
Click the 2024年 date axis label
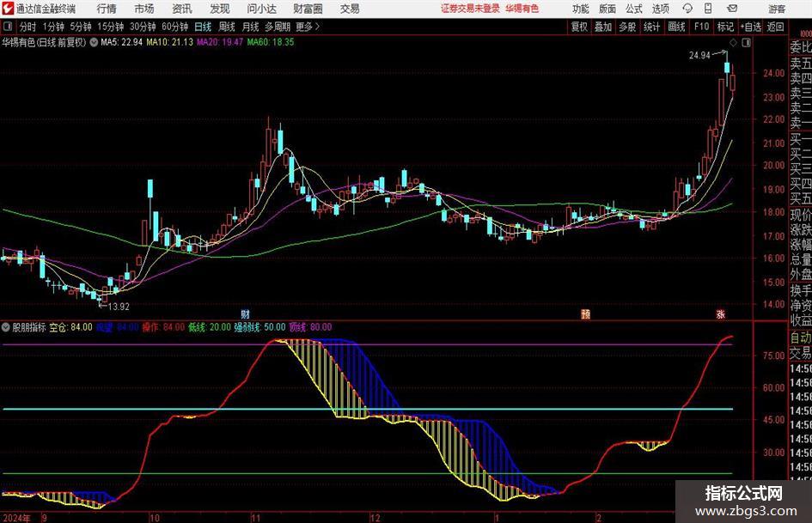(16, 518)
